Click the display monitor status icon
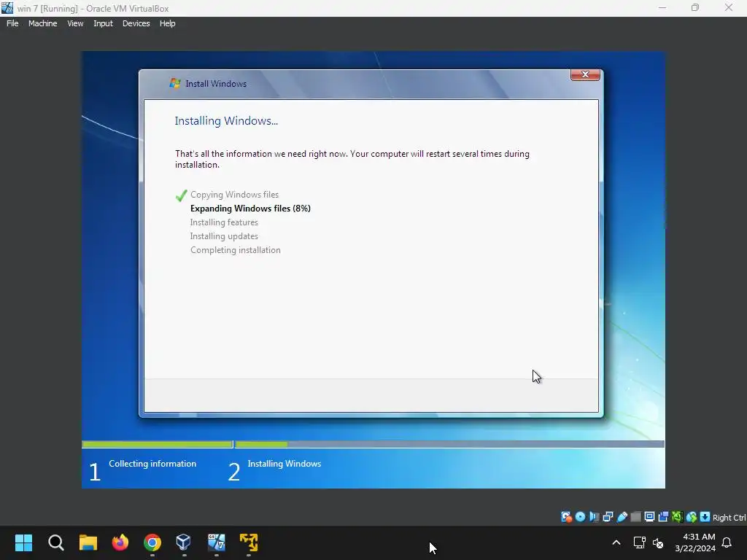 tap(649, 517)
